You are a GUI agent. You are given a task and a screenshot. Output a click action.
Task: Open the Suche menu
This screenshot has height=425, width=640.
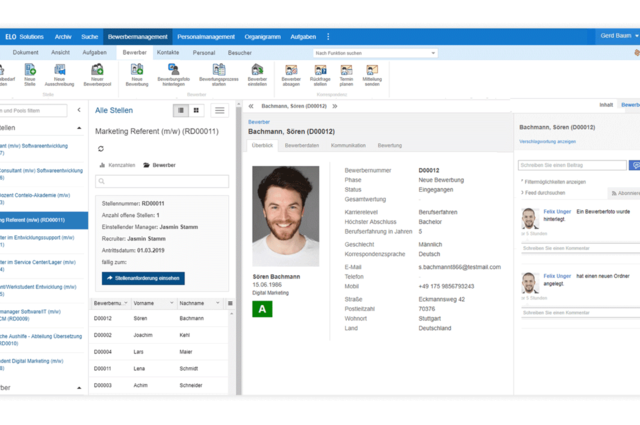[89, 37]
